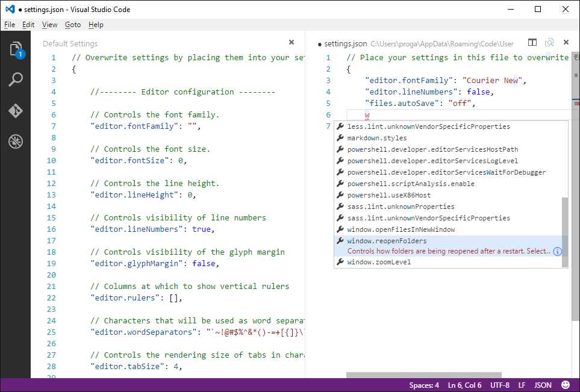Click the split editor icon
This screenshot has height=392, width=580.
click(x=532, y=43)
